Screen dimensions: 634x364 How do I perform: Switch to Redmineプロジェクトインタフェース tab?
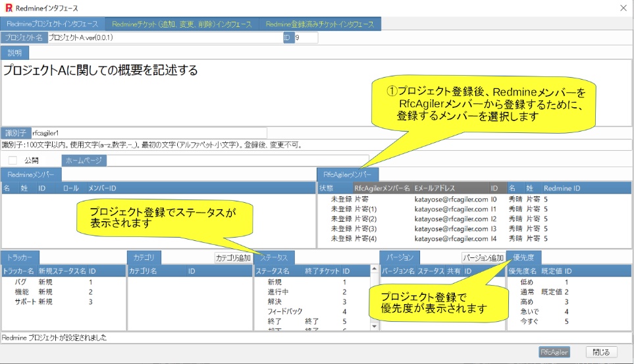click(x=53, y=24)
